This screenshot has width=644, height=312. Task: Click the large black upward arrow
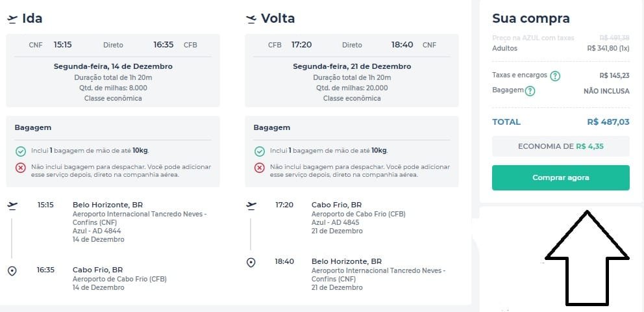[587, 258]
